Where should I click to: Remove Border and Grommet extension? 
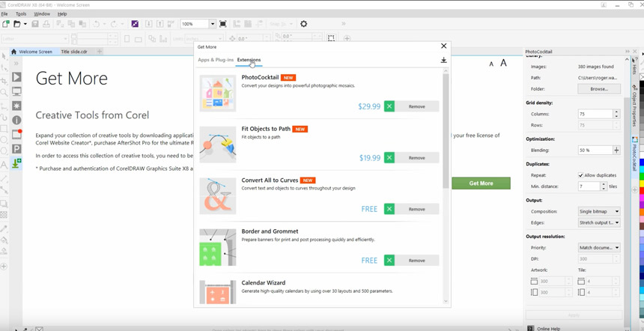point(417,261)
